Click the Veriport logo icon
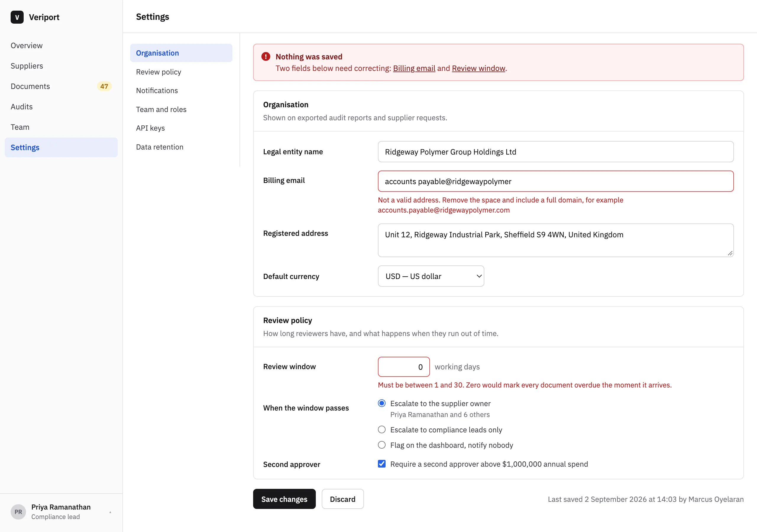Image resolution: width=757 pixels, height=532 pixels. pos(17,17)
